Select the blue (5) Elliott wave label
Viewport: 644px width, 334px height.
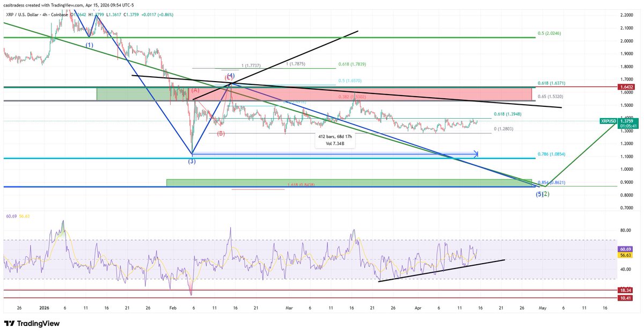click(539, 194)
